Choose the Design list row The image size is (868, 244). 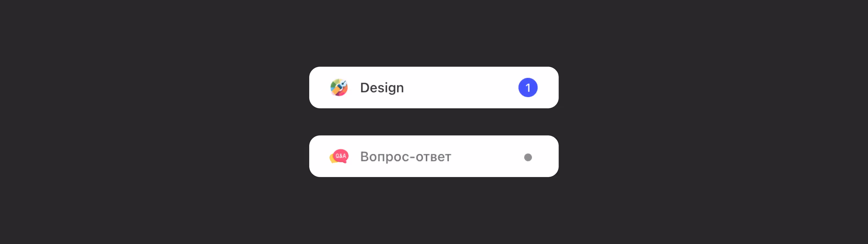click(x=434, y=88)
